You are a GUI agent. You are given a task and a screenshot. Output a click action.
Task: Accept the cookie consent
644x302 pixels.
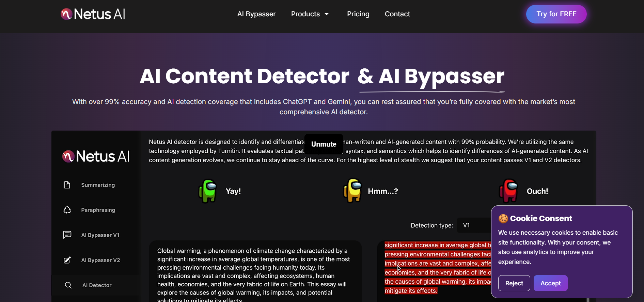[550, 283]
